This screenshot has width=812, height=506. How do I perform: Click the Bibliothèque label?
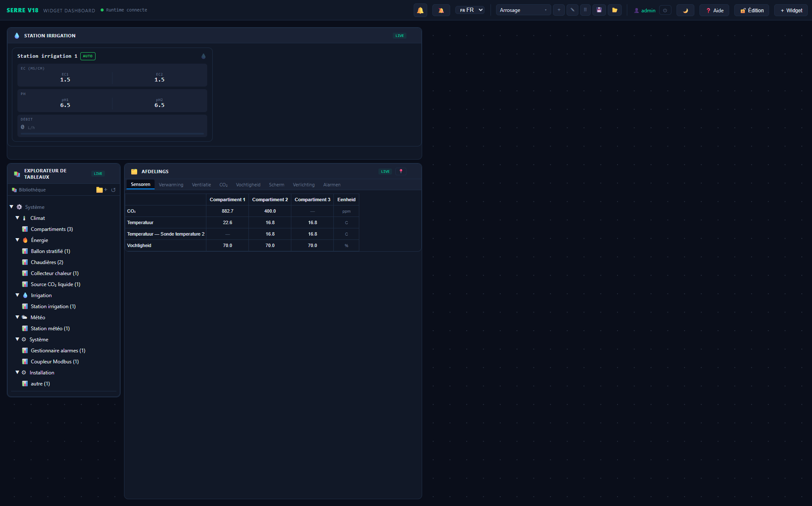[x=32, y=190]
